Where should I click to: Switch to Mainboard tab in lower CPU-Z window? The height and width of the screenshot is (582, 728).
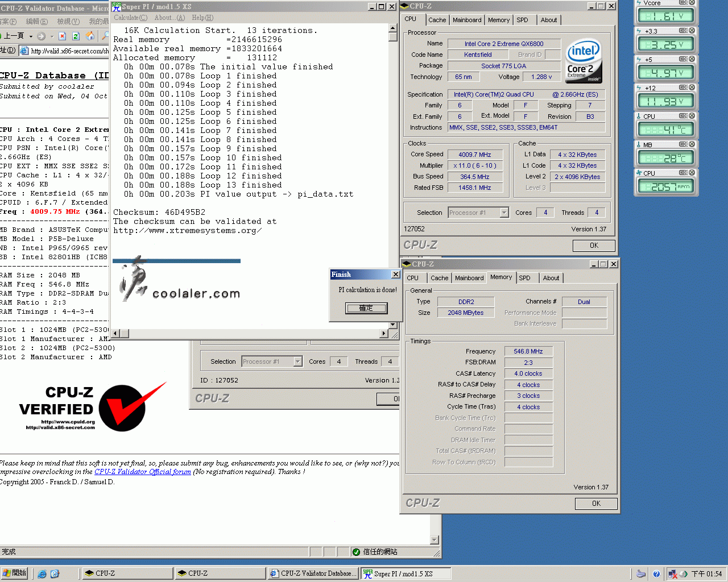pyautogui.click(x=469, y=278)
